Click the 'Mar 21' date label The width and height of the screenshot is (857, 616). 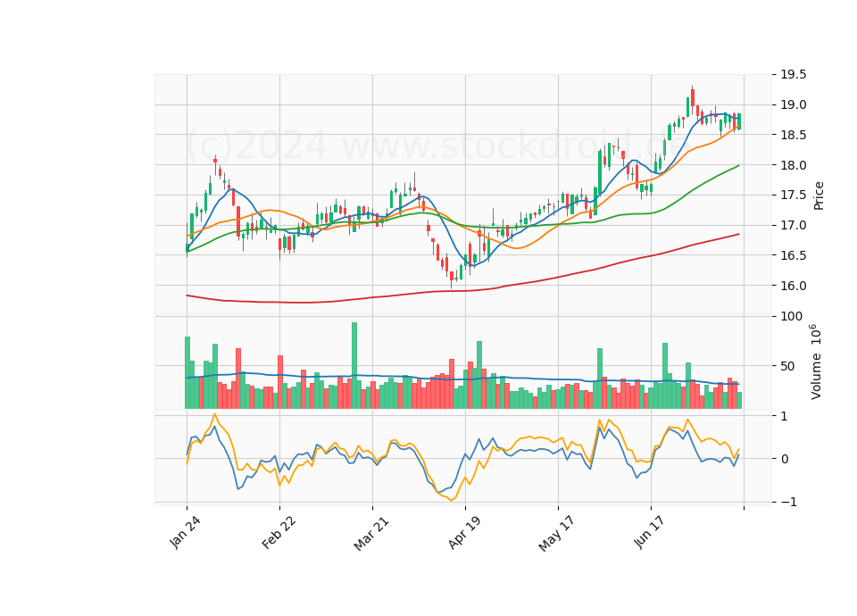(x=371, y=533)
